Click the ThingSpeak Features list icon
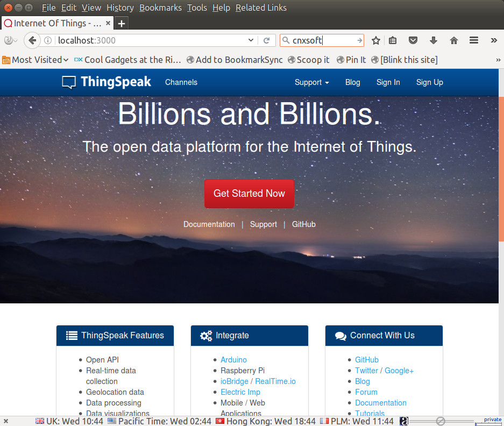 tap(72, 336)
